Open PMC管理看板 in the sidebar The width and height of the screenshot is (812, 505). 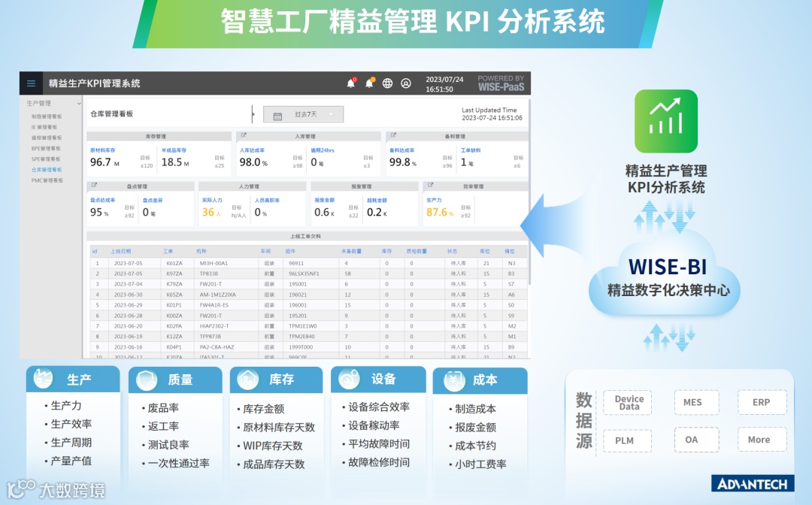pos(47,180)
